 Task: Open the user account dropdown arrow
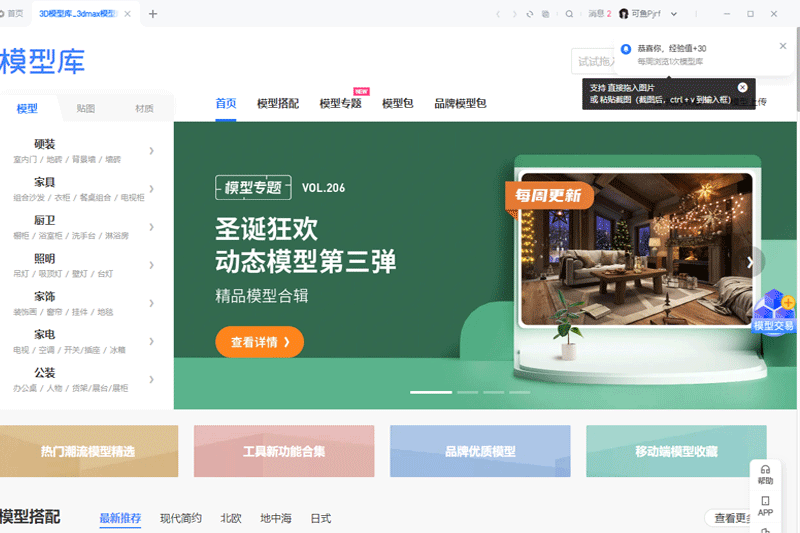(x=674, y=14)
